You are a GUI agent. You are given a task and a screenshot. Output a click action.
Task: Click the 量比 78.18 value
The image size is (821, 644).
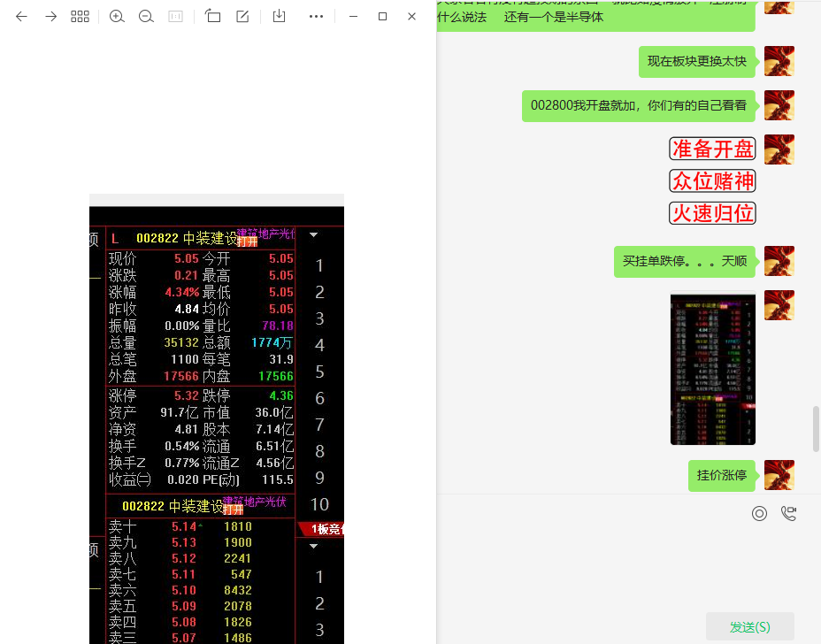tap(278, 326)
